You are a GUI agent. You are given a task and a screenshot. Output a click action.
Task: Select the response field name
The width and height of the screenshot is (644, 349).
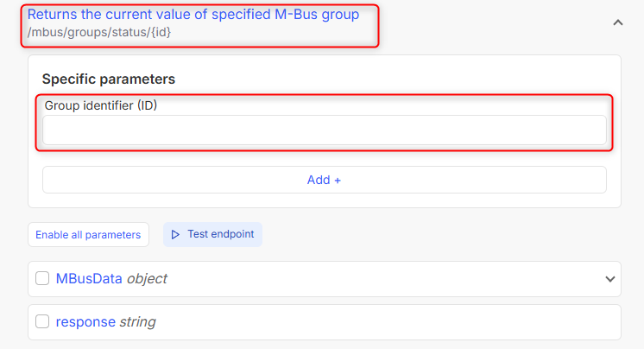[85, 322]
